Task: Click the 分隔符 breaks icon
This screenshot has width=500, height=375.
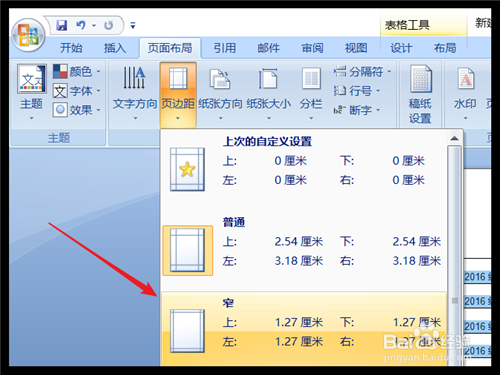Action: pyautogui.click(x=340, y=71)
